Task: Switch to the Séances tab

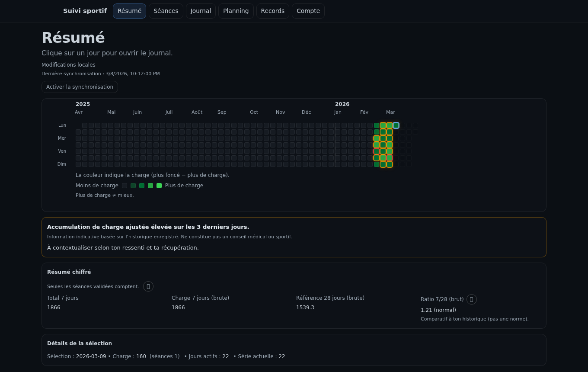Action: click(x=166, y=11)
